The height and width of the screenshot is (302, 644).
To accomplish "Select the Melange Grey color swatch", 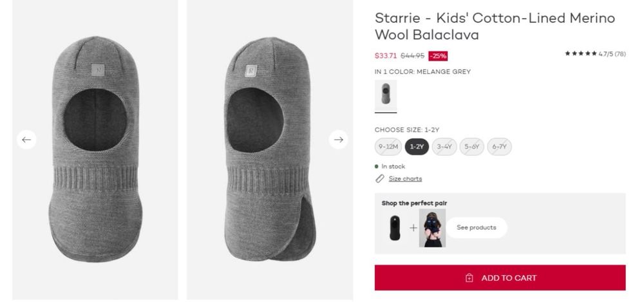I will tap(386, 94).
